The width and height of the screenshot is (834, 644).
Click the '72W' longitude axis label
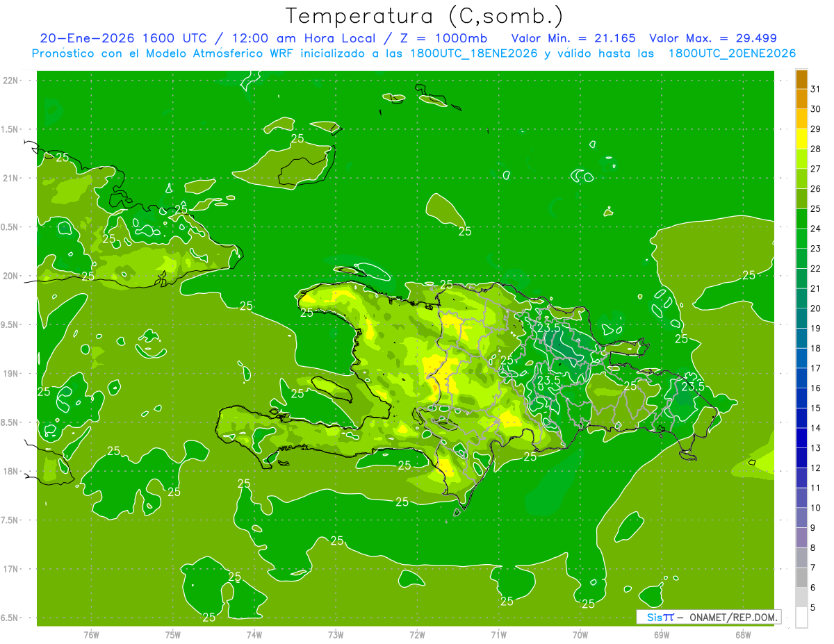pyautogui.click(x=417, y=635)
